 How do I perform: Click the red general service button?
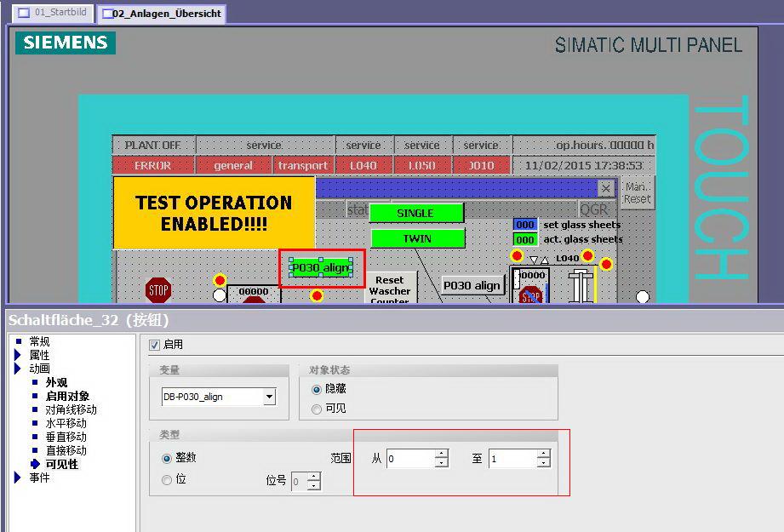click(233, 165)
